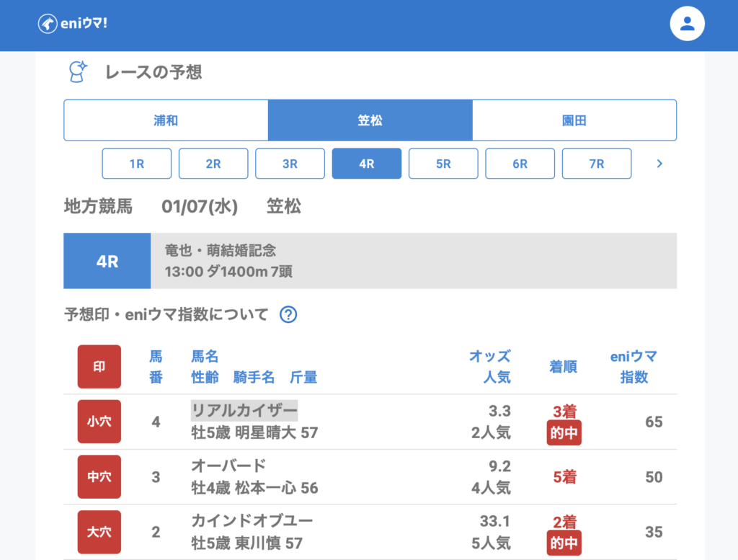Click horse name リアルカイザー
738x560 pixels.
pyautogui.click(x=244, y=411)
